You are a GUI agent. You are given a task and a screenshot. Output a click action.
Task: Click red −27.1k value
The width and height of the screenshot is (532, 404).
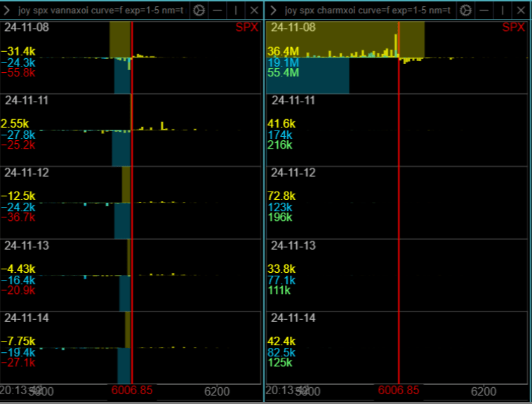(x=18, y=363)
